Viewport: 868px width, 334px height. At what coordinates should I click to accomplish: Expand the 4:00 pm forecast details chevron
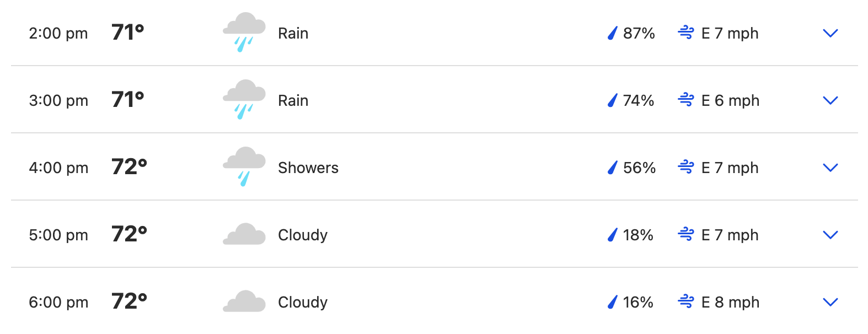click(x=830, y=168)
